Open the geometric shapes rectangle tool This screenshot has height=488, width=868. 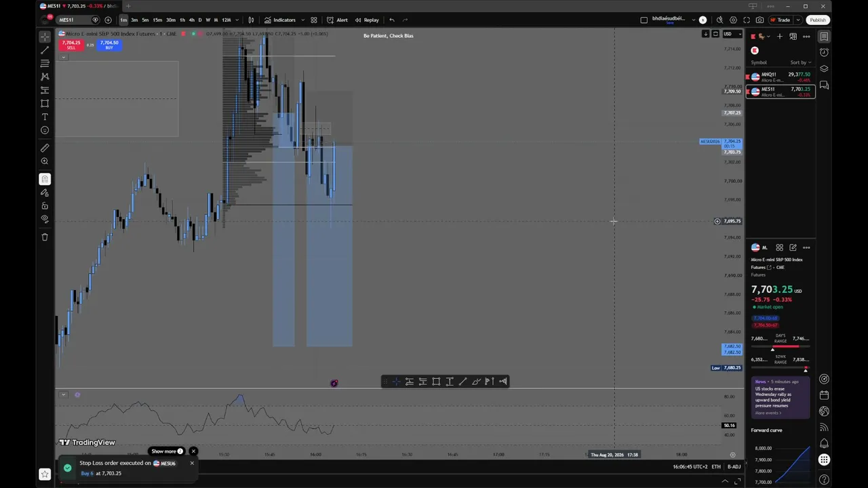45,103
